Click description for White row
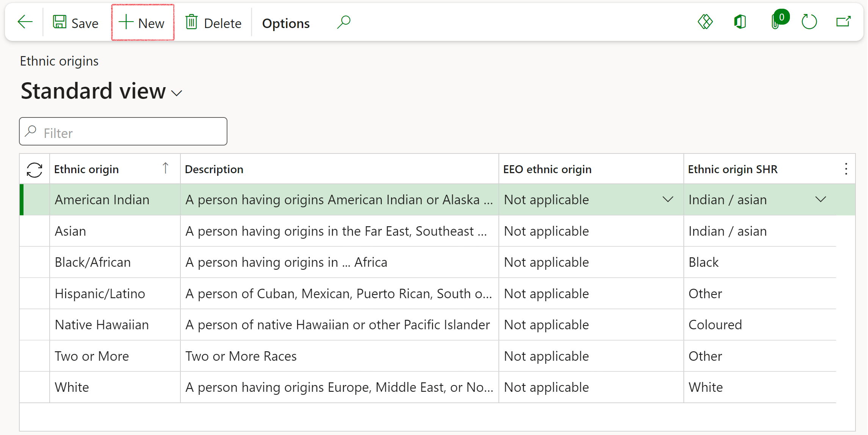The height and width of the screenshot is (435, 868). [339, 387]
